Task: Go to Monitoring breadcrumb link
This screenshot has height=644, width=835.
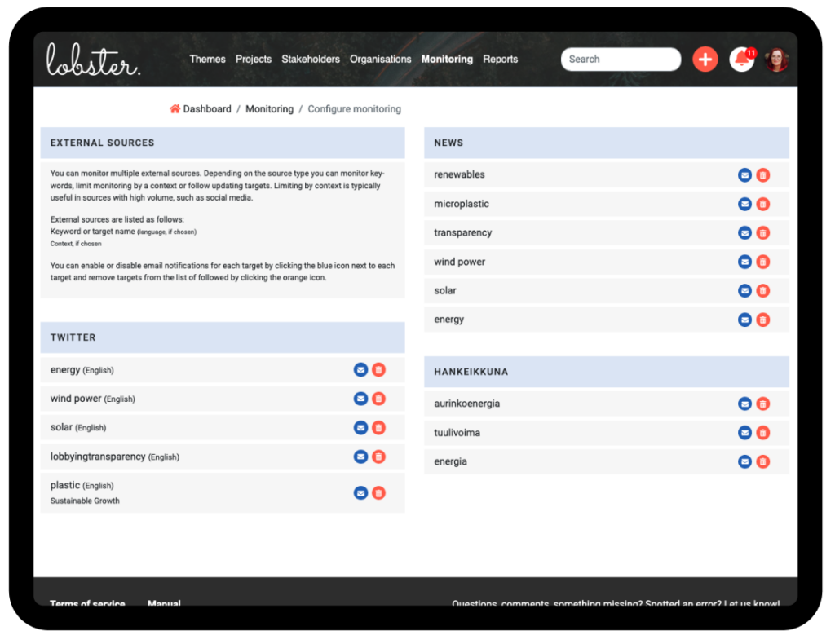Action: [269, 108]
